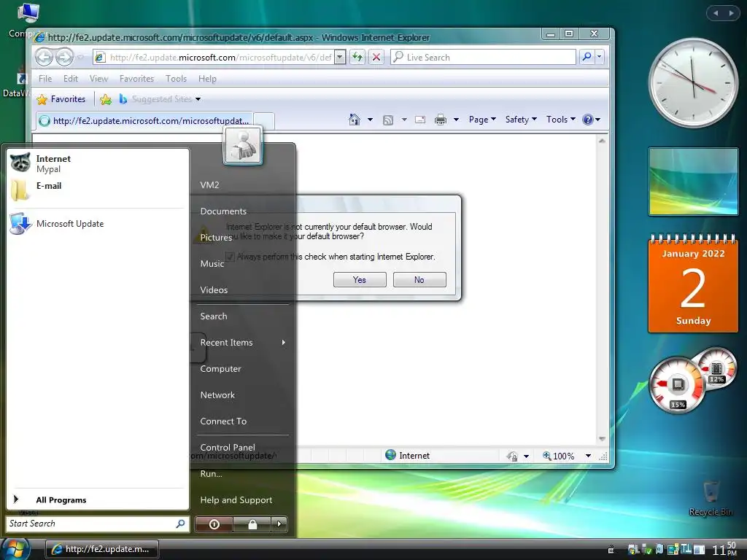747x560 pixels.
Task: Click the Start menu lock button
Action: coord(252,524)
